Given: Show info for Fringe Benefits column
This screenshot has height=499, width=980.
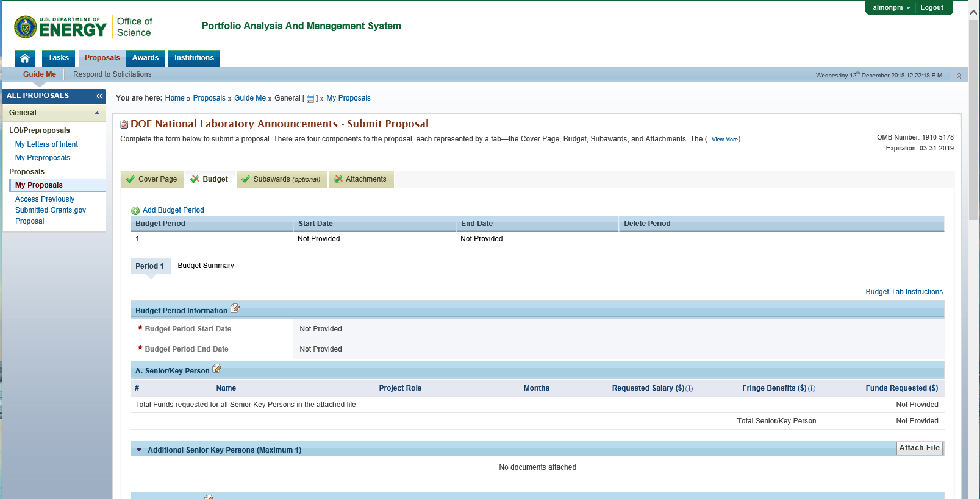Looking at the screenshot, I should 812,389.
